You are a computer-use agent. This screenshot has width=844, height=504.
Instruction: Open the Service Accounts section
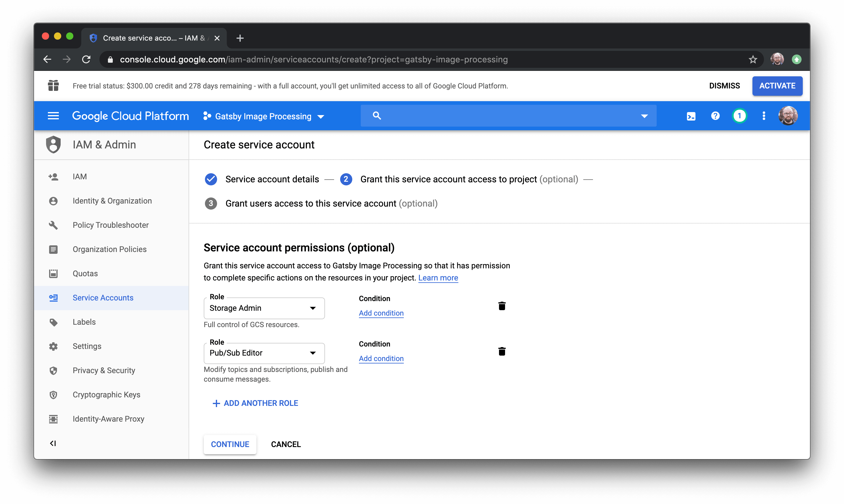[x=103, y=297]
